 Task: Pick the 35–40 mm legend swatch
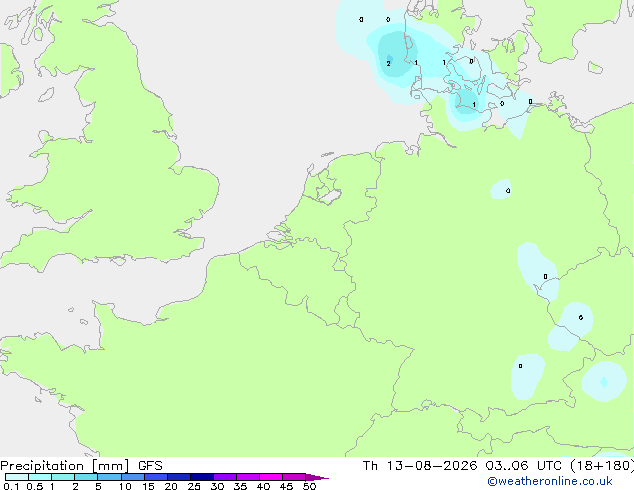click(x=247, y=477)
